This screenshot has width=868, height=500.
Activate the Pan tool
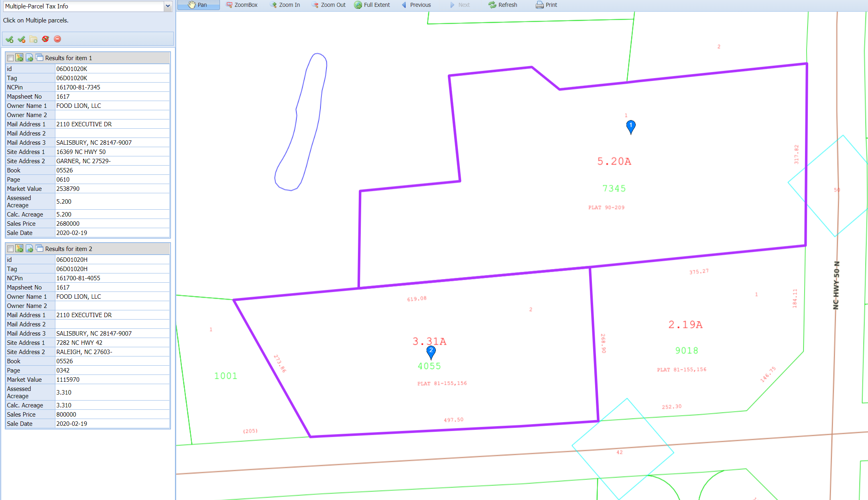coord(198,5)
